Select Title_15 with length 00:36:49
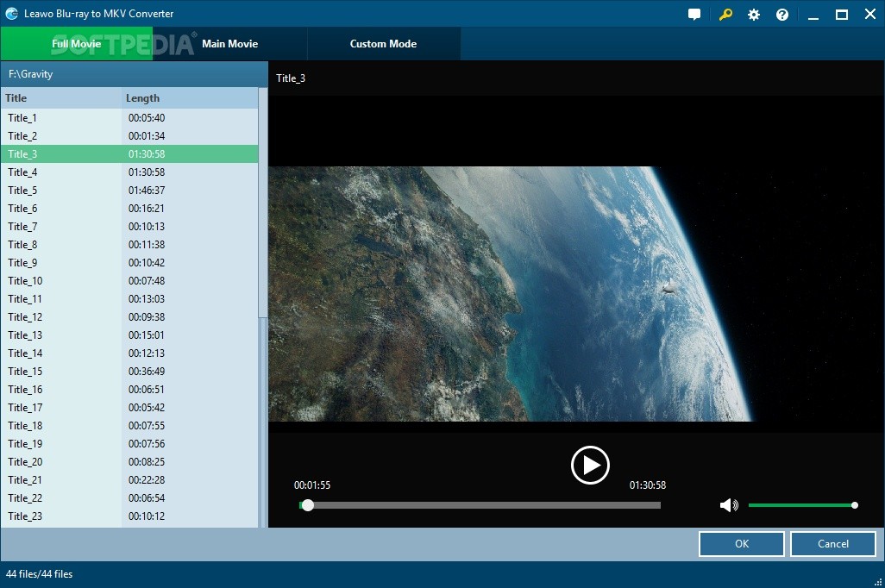 [x=129, y=371]
